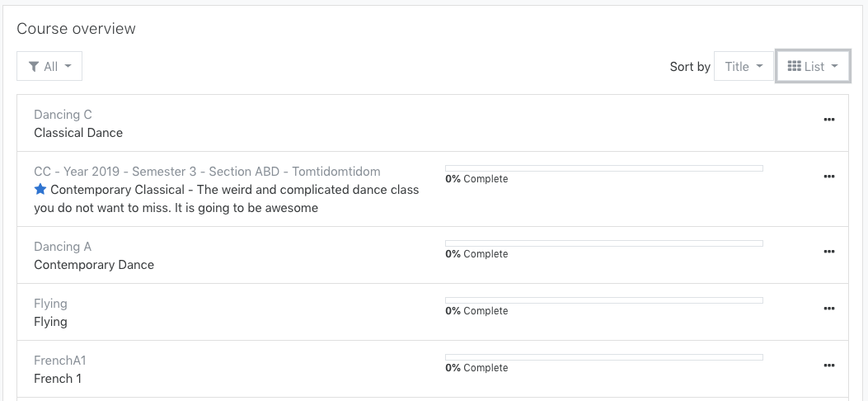Open three-dot menu for Contemporary Classical course
Viewport: 868px width, 401px height.
(x=828, y=177)
